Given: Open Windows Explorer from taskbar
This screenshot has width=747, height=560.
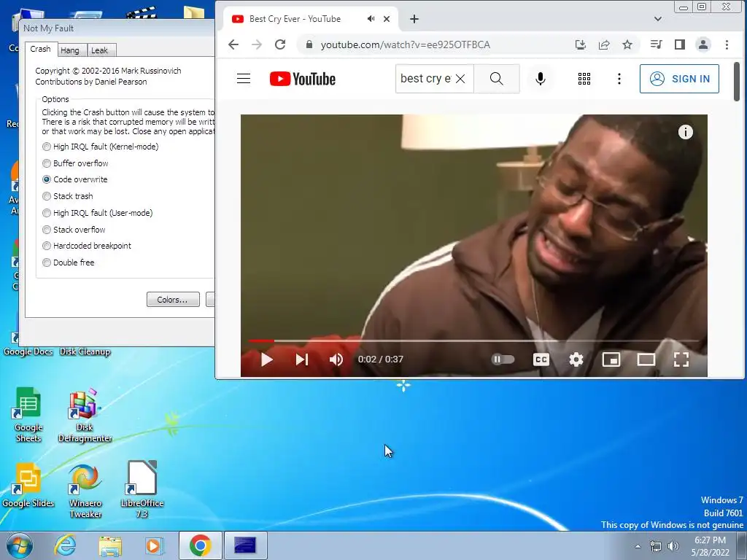Looking at the screenshot, I should click(110, 545).
